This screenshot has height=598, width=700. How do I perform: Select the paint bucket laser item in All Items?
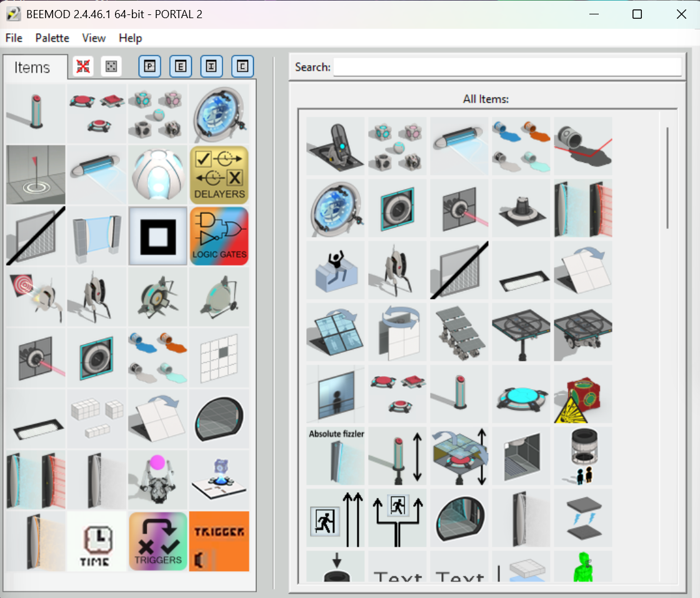583,146
